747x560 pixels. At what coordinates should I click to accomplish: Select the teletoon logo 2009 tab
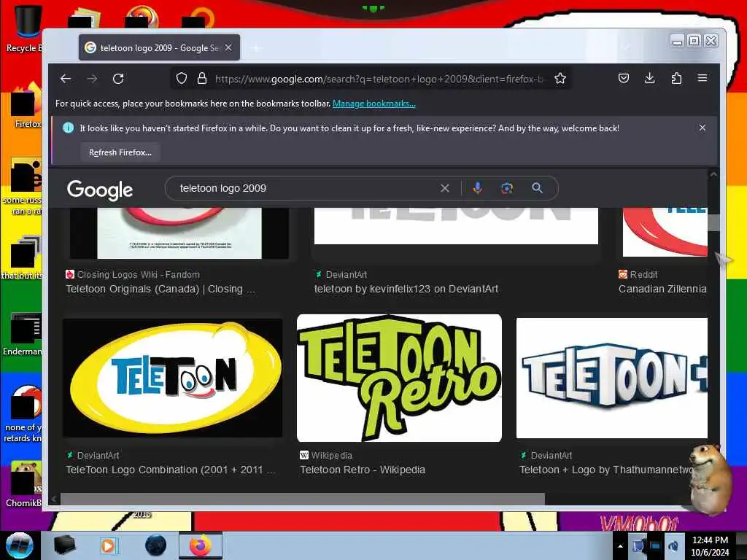pos(159,47)
